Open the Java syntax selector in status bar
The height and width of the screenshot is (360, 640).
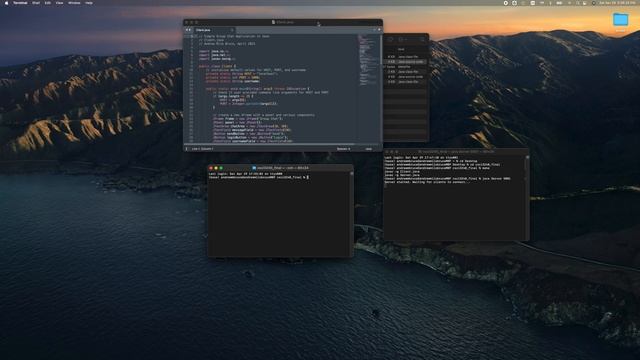pos(369,149)
